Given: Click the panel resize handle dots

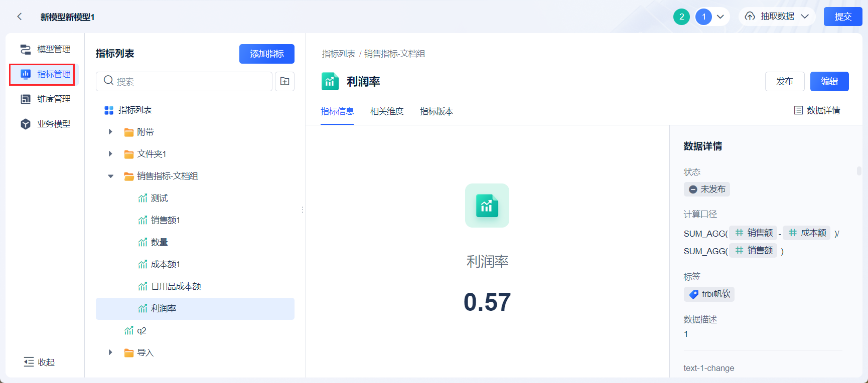Looking at the screenshot, I should coord(303,210).
